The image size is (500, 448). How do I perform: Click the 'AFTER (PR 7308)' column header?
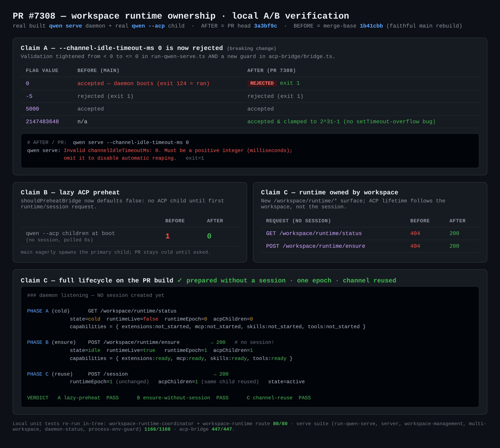pos(271,71)
